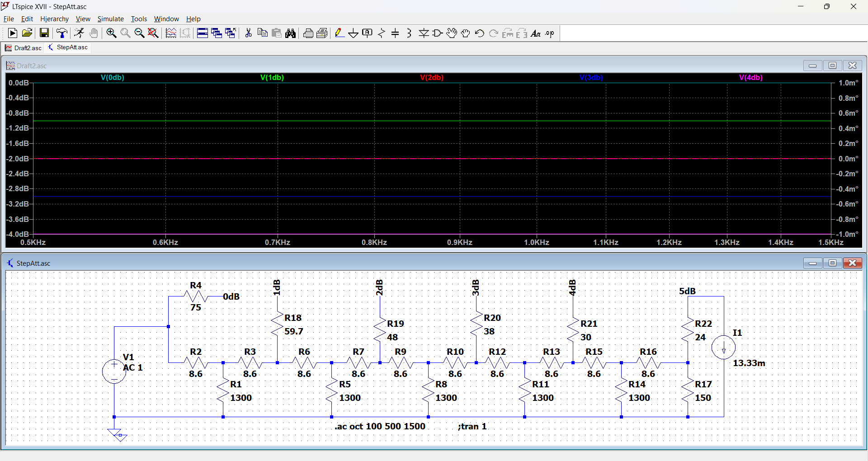The image size is (868, 461).
Task: Save the schematic with the floppy icon
Action: click(44, 33)
